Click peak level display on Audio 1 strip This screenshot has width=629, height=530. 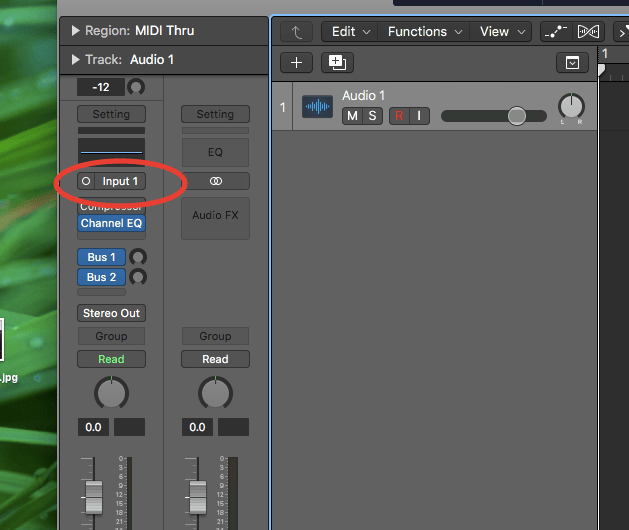130,427
